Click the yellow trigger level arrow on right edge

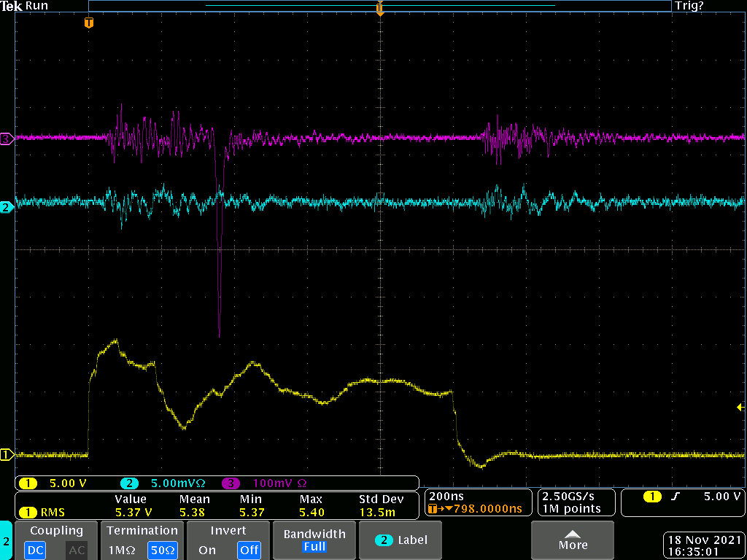pos(740,407)
